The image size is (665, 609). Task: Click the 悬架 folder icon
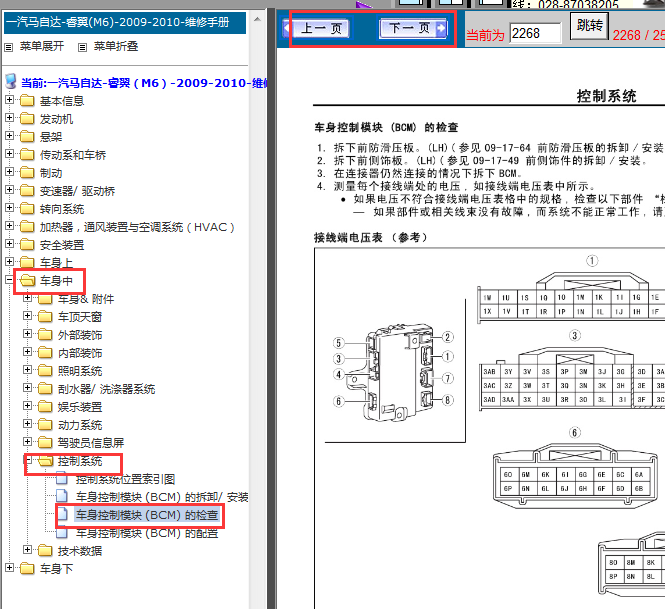click(x=27, y=137)
